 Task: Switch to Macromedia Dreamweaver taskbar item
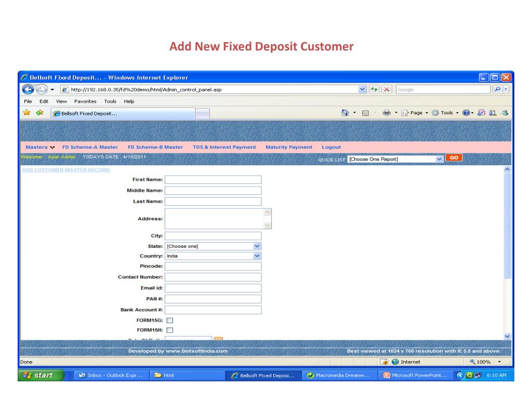[x=339, y=375]
